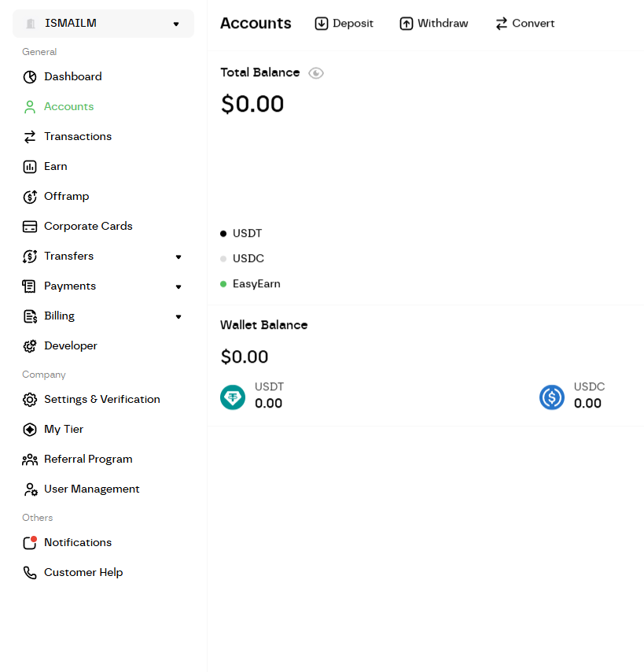644x672 pixels.
Task: Click the Corporate Cards card icon
Action: point(30,227)
